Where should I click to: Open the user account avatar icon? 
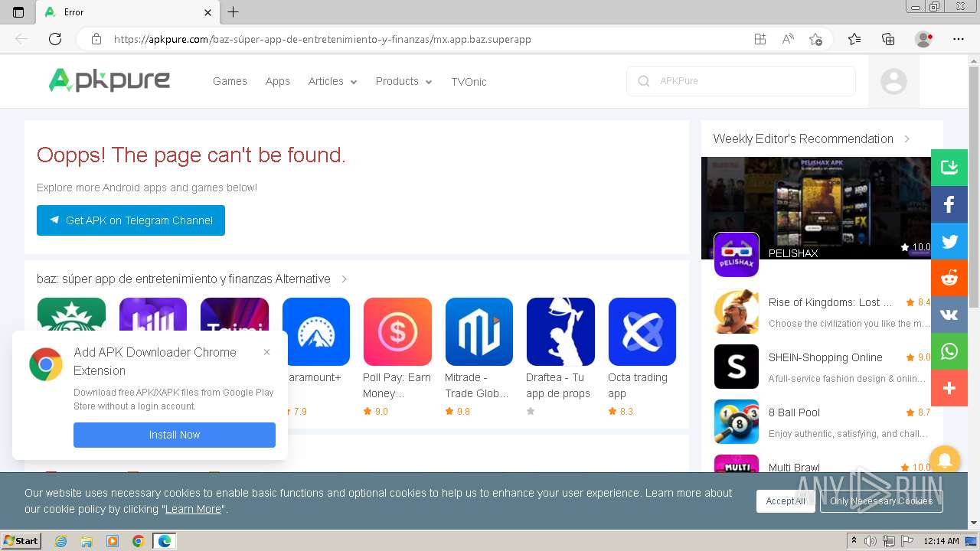(x=893, y=81)
